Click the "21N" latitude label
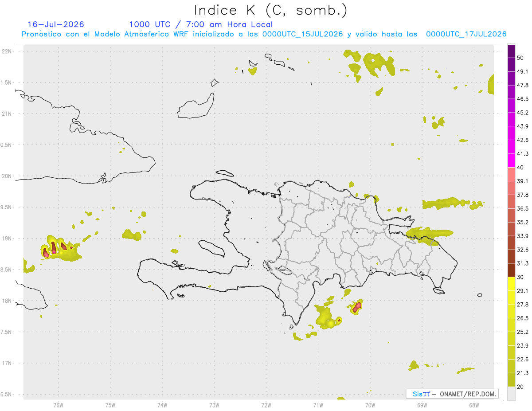532x411 pixels. (x=8, y=114)
